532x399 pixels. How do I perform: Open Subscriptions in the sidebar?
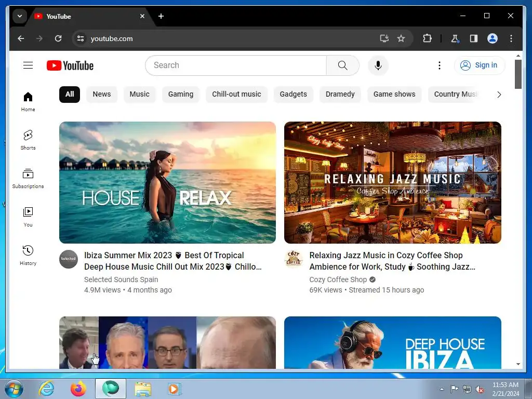tap(28, 179)
